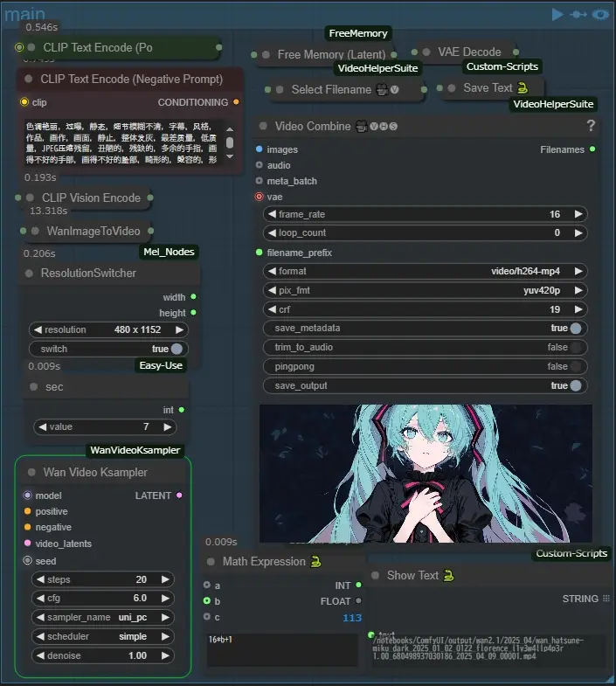Increase frame_rate with its right arrow
This screenshot has height=686, width=616.
[x=578, y=214]
